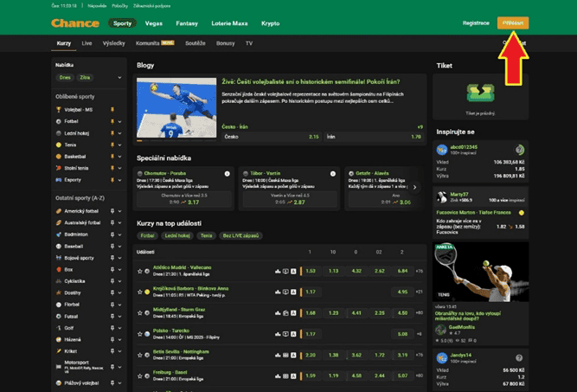
Task: Apply the Bez LIVE zápasů filter
Action: pyautogui.click(x=240, y=235)
